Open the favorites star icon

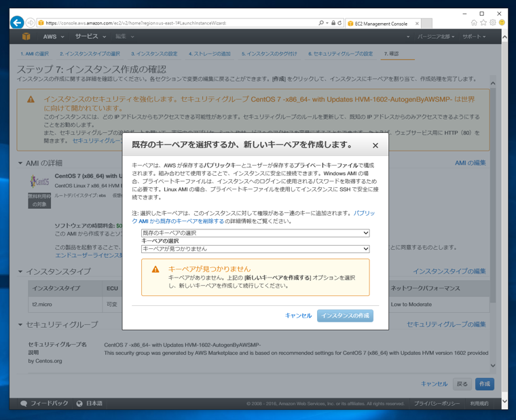coord(483,22)
